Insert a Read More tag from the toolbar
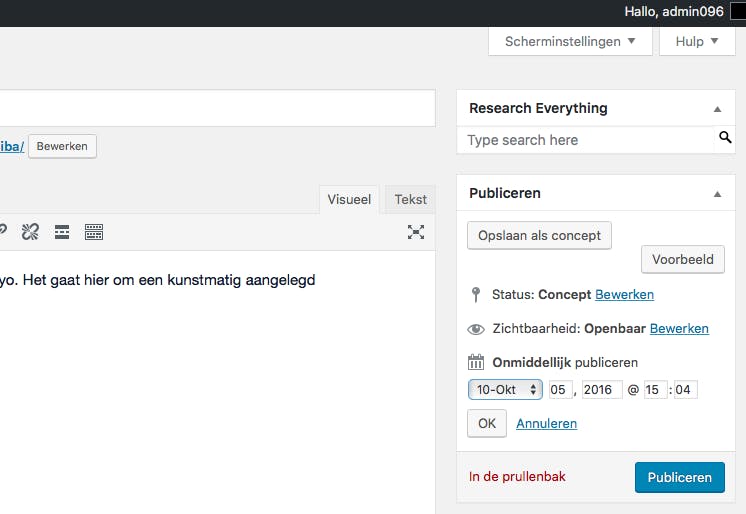This screenshot has width=746, height=514. coord(62,232)
